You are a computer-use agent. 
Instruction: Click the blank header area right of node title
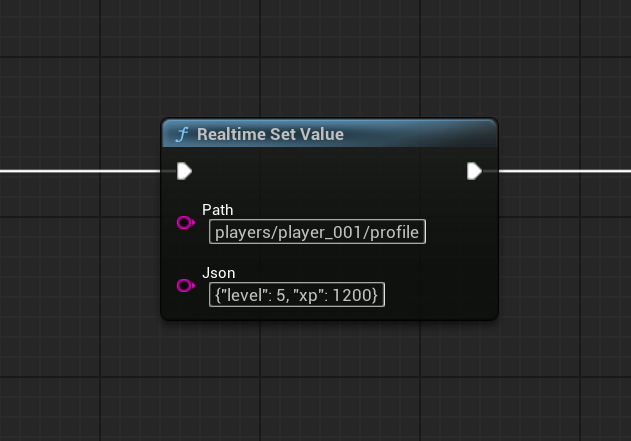click(x=420, y=135)
